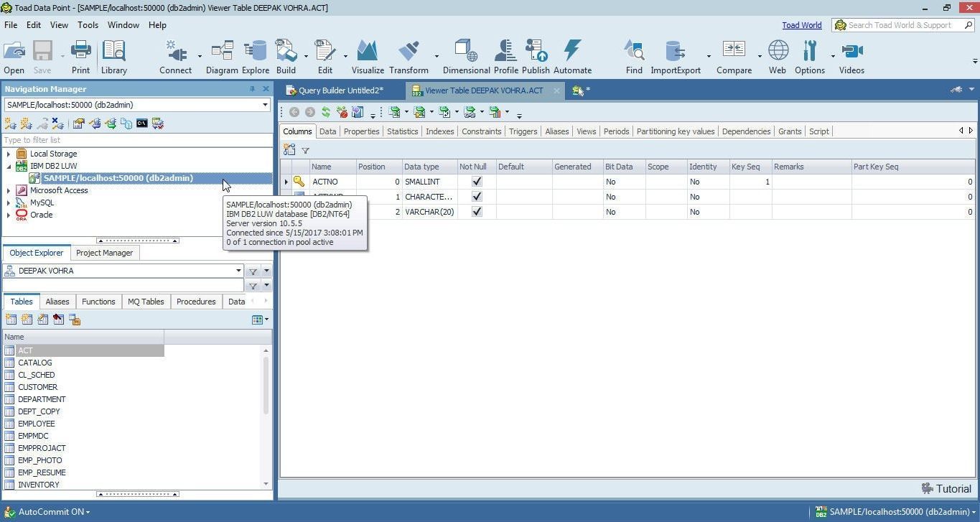Expand the Microsoft Access tree node

click(x=9, y=190)
